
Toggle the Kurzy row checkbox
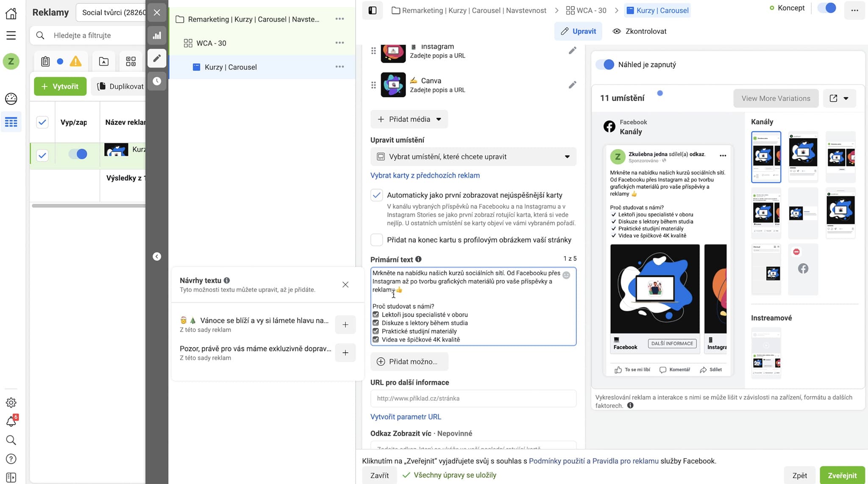pos(42,155)
